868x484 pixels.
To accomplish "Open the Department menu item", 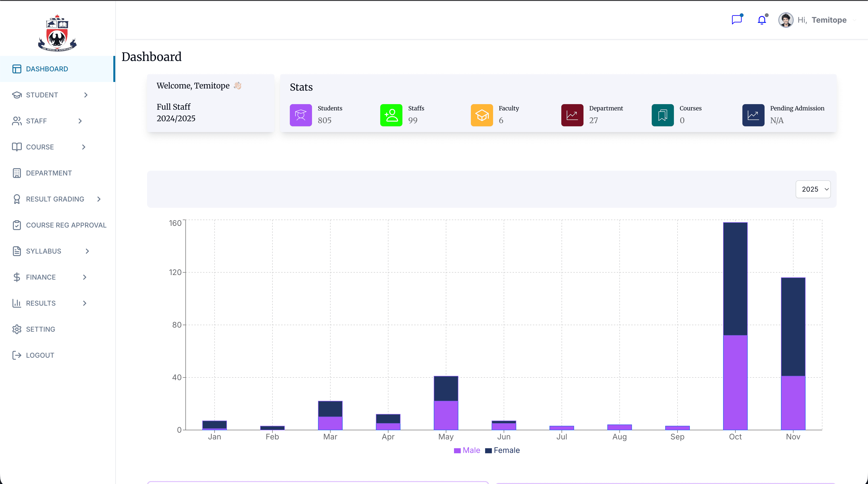I will (48, 173).
